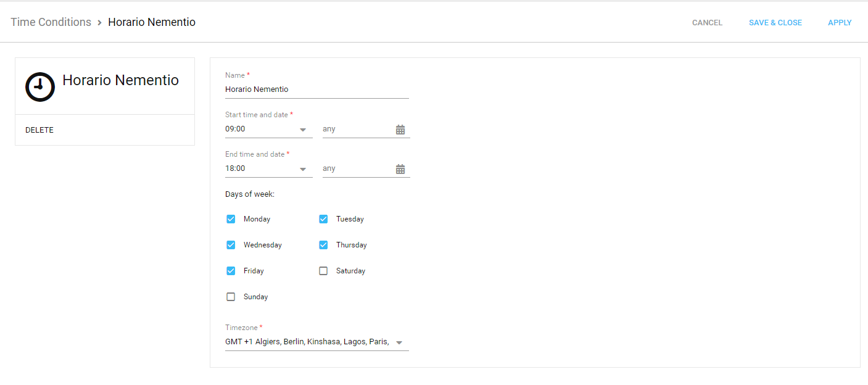Image resolution: width=868 pixels, height=385 pixels.
Task: Open the start date calendar picker
Action: [400, 130]
